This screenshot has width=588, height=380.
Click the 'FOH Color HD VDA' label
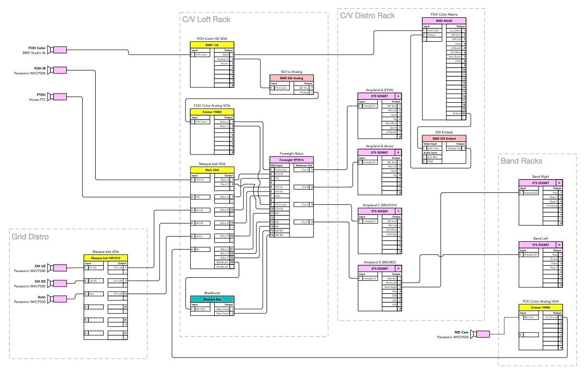(212, 38)
